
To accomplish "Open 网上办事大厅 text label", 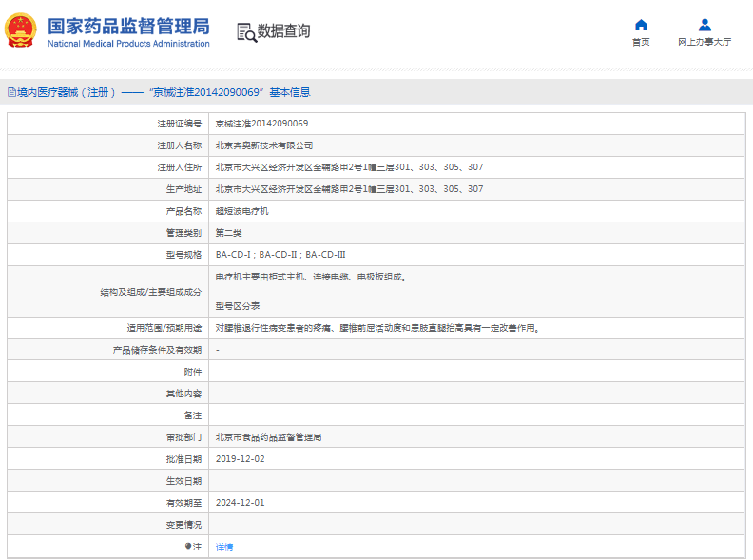I will [705, 42].
